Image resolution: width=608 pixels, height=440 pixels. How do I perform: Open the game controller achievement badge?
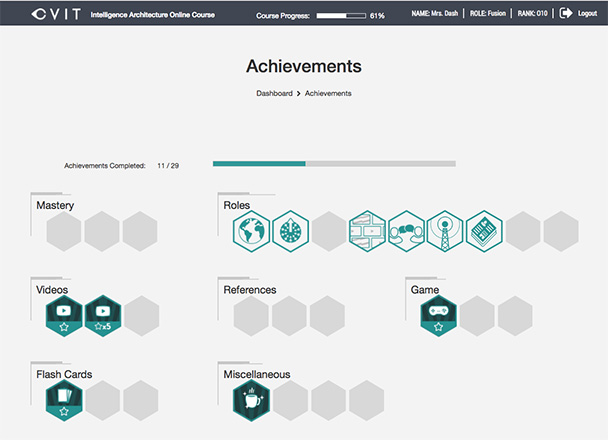click(x=439, y=316)
